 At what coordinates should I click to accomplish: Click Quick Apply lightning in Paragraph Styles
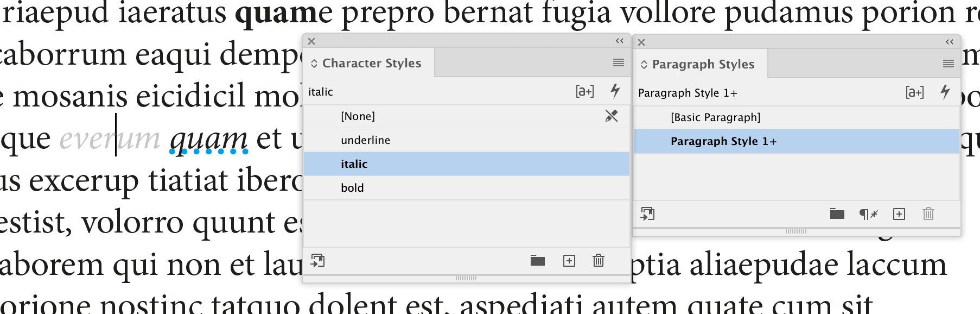945,92
